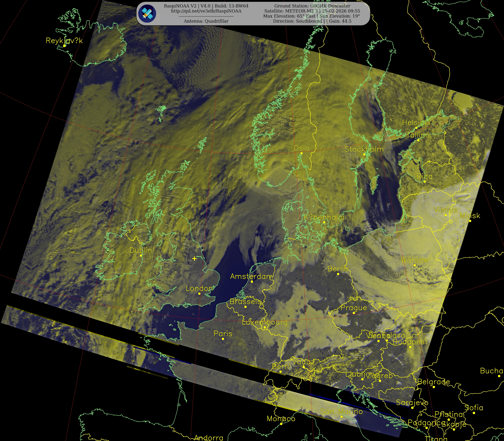Click the Reykjavik city marker dot
The image size is (504, 441).
tap(64, 46)
